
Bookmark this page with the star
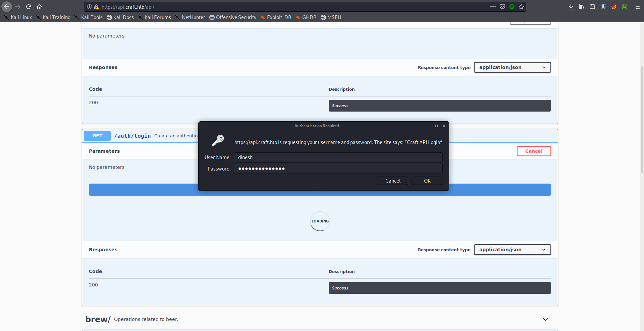(x=521, y=7)
